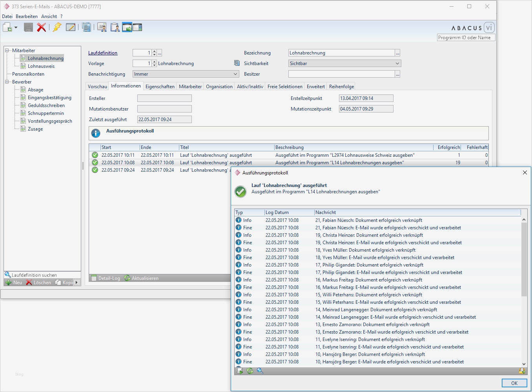Follow the Laufdefinition link
The image size is (532, 392).
103,53
